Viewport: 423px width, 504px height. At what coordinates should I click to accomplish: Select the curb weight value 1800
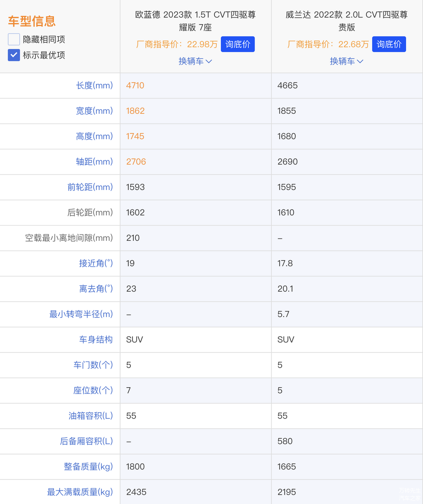135,466
